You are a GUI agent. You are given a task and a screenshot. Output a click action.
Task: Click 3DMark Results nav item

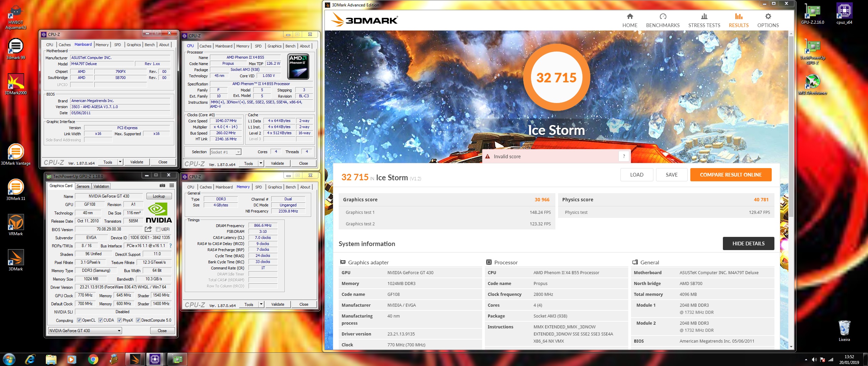(738, 21)
